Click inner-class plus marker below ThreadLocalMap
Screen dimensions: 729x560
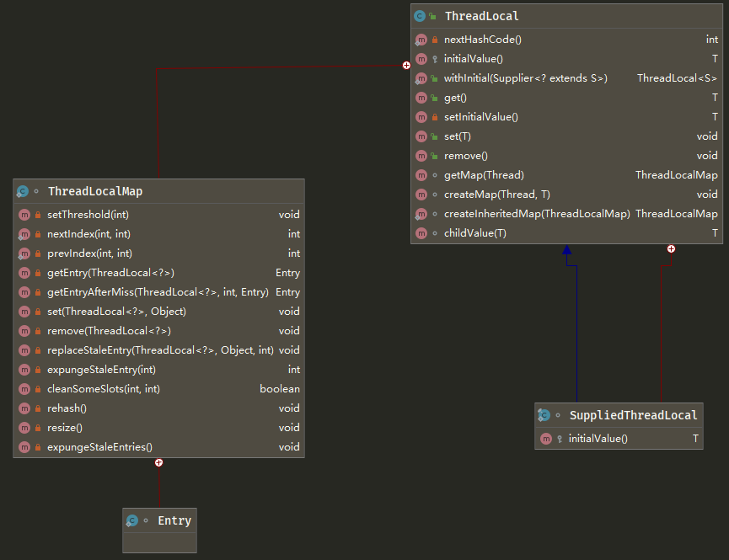pos(159,462)
